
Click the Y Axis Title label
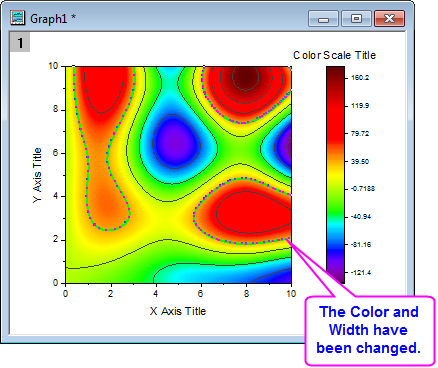[x=37, y=175]
